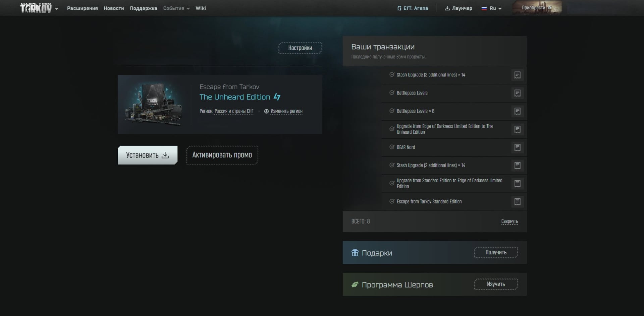The image size is (644, 316).
Task: Collapse transactions list with Свернуть
Action: pos(509,221)
